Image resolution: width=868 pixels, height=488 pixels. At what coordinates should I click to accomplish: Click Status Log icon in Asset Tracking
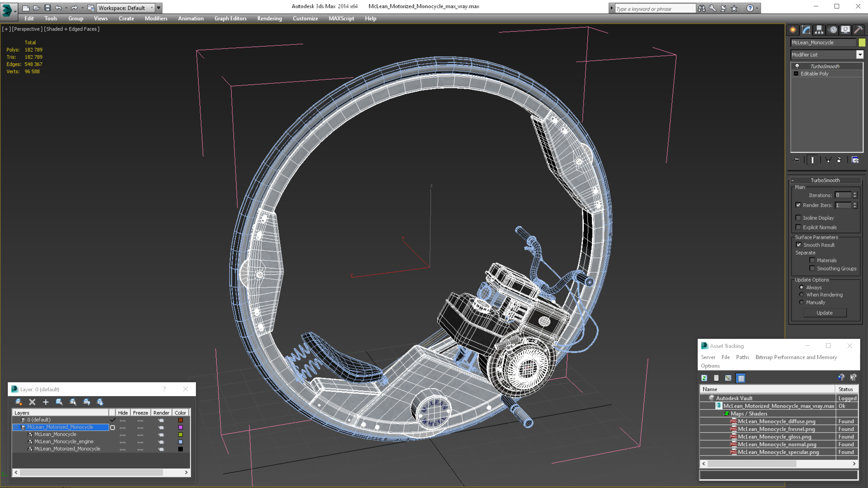coord(716,378)
